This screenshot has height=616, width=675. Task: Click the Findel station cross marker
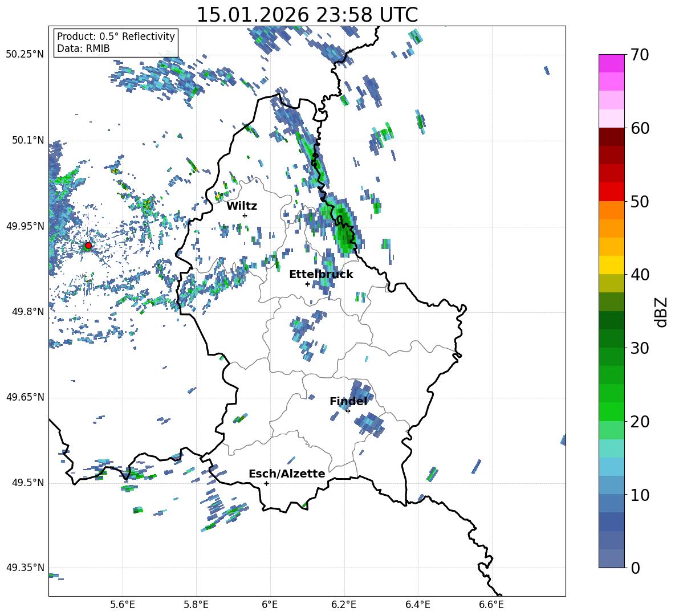tap(348, 411)
